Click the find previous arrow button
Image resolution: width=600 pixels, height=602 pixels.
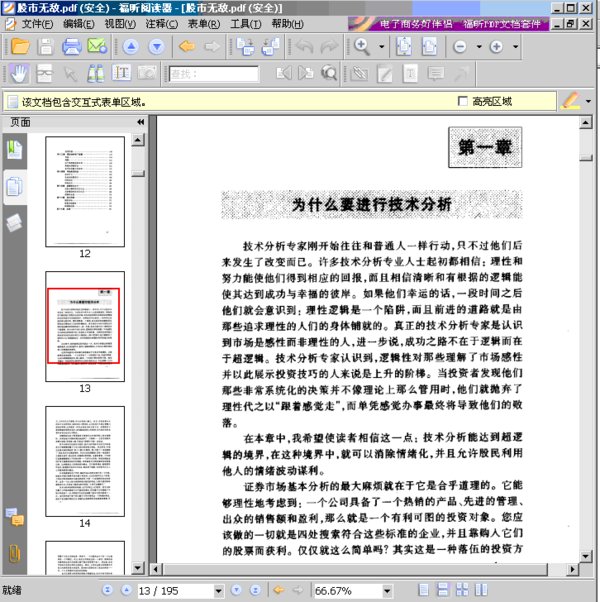pyautogui.click(x=284, y=73)
